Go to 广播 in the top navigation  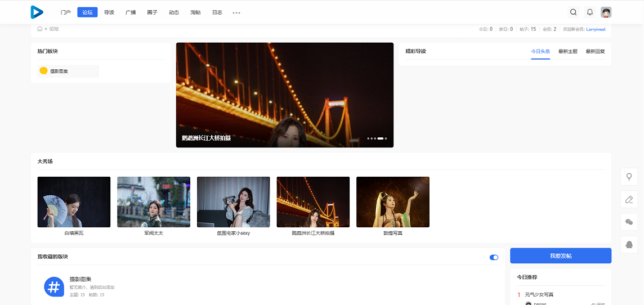131,12
